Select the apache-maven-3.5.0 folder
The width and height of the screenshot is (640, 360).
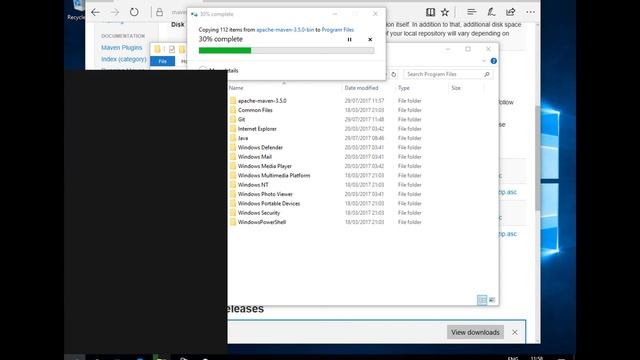tap(262, 101)
